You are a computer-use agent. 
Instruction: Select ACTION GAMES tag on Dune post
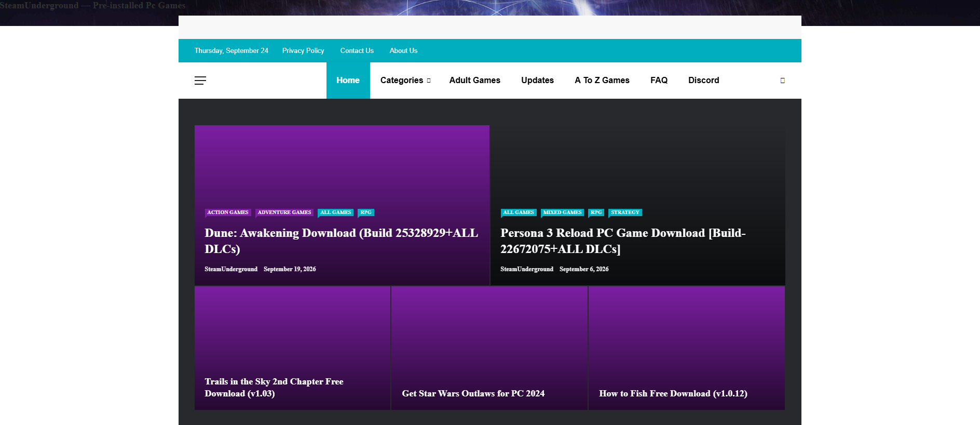228,212
